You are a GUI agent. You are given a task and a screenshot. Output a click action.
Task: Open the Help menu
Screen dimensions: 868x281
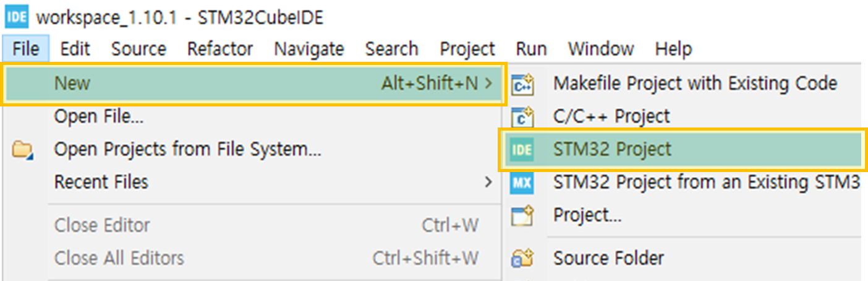(673, 49)
